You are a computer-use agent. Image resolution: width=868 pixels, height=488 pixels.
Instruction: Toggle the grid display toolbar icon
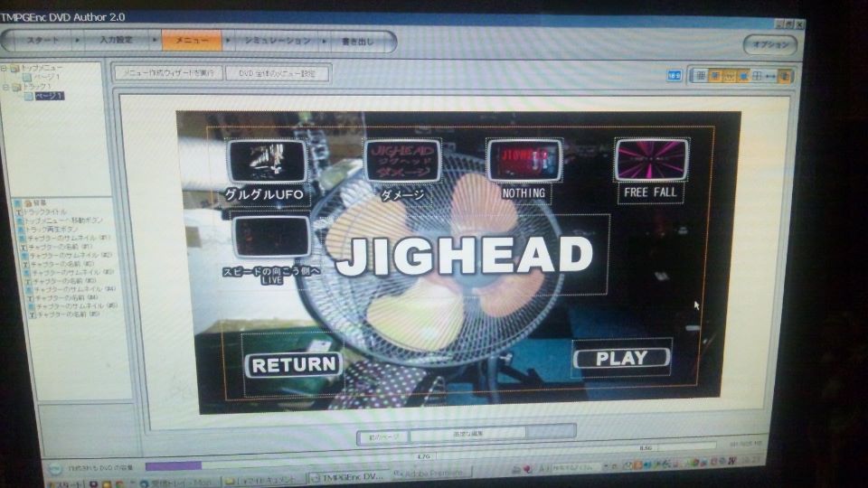[701, 76]
